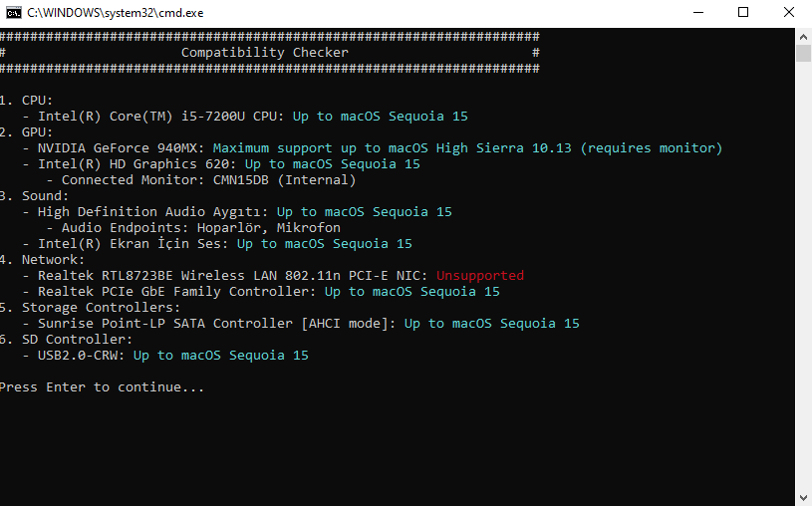The width and height of the screenshot is (812, 506).
Task: Click the Realtek RTL8723BE Wireless LAN entry
Action: pos(232,276)
